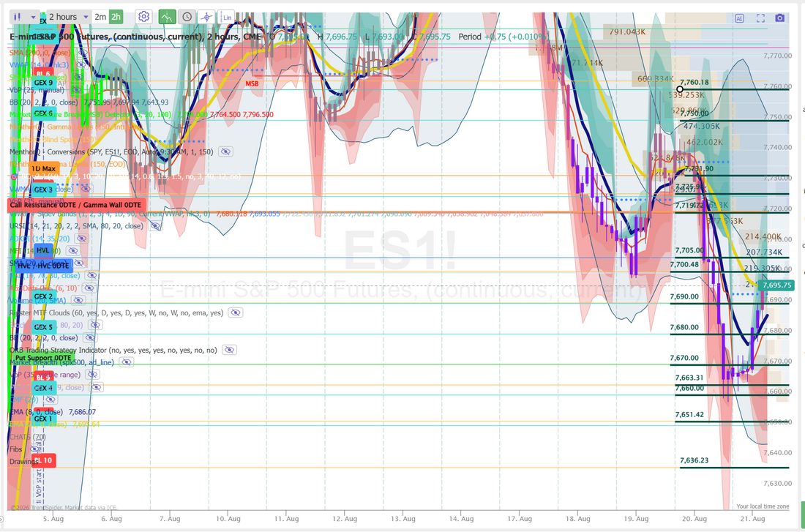805x532 pixels.
Task: Toggle visibility of VbP (25, manual)
Action: (78, 90)
